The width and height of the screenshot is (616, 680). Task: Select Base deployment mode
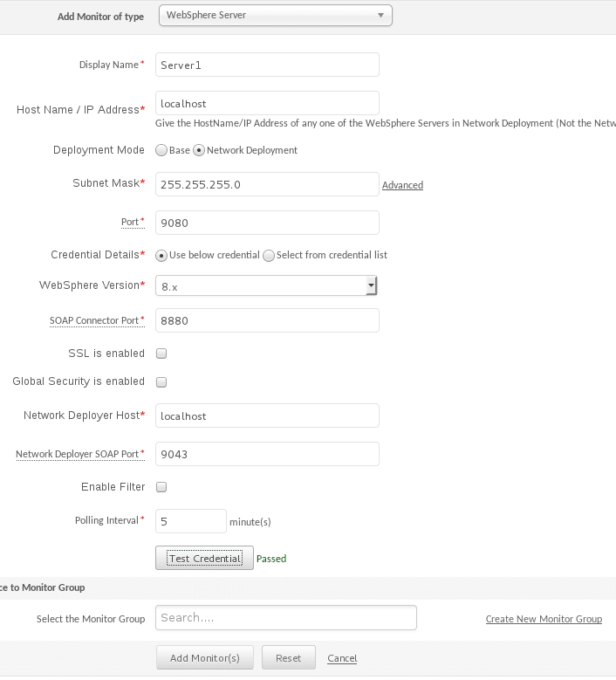(x=161, y=150)
